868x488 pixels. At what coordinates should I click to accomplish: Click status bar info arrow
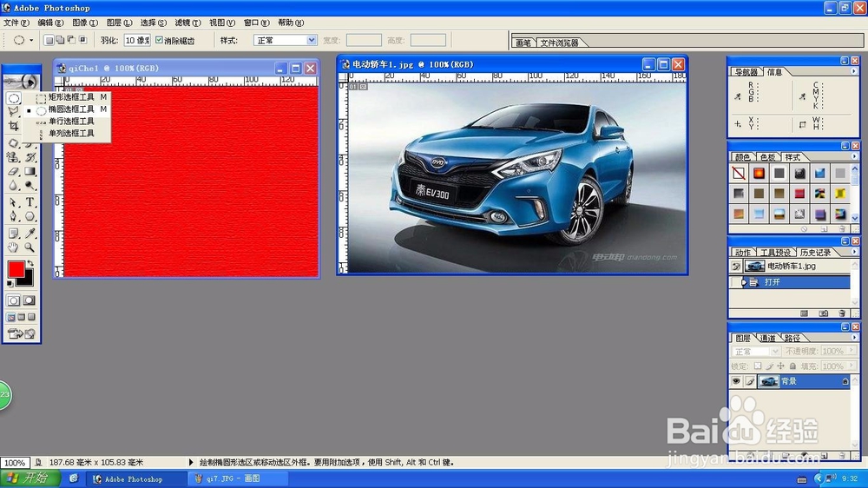coord(191,462)
